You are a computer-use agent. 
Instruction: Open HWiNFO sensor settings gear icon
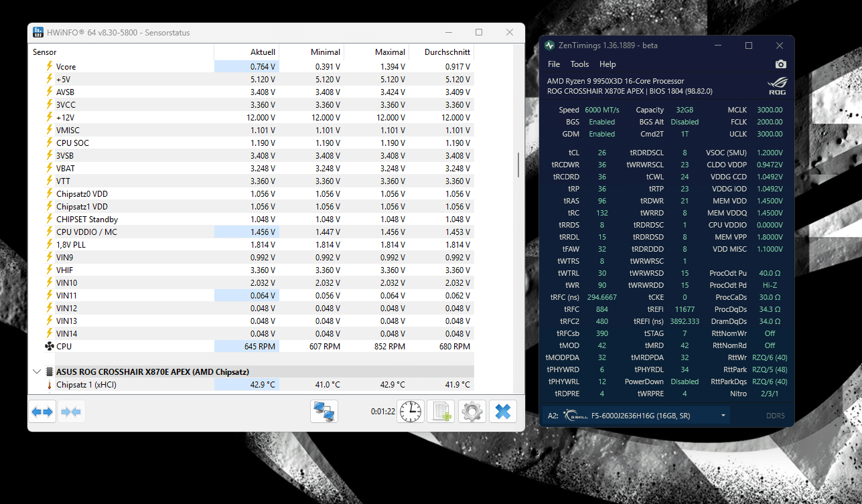472,412
